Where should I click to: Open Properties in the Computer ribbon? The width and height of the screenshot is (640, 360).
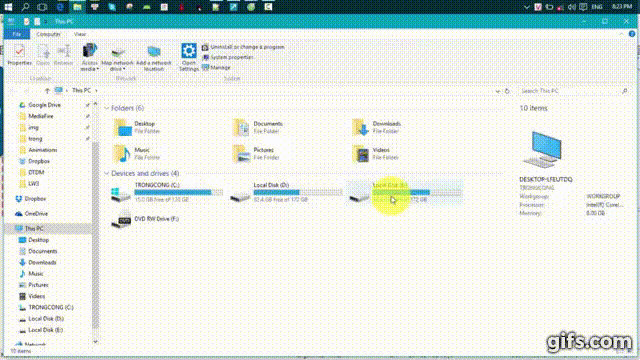[19, 55]
